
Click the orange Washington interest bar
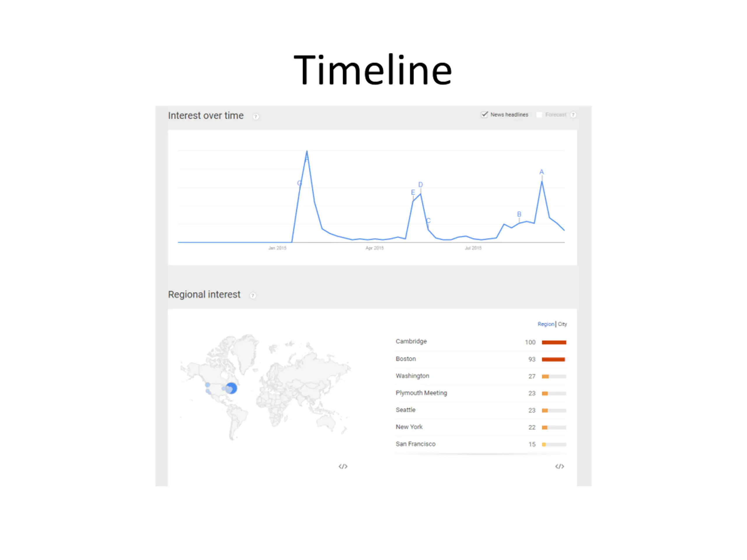545,376
